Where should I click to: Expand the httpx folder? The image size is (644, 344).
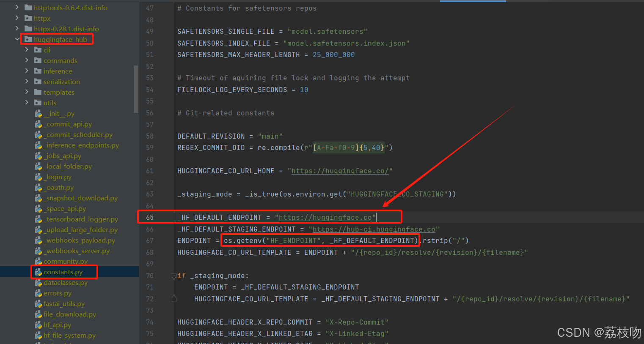(17, 18)
